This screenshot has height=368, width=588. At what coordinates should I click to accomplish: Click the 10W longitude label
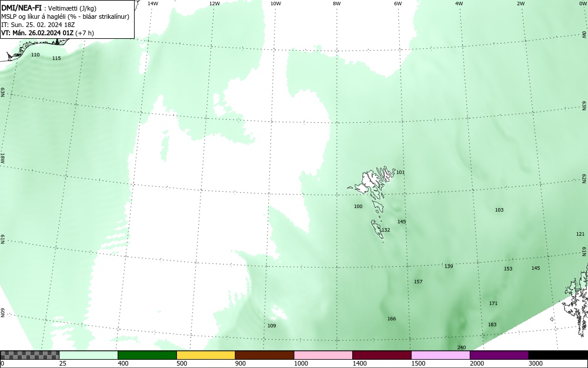(x=276, y=4)
